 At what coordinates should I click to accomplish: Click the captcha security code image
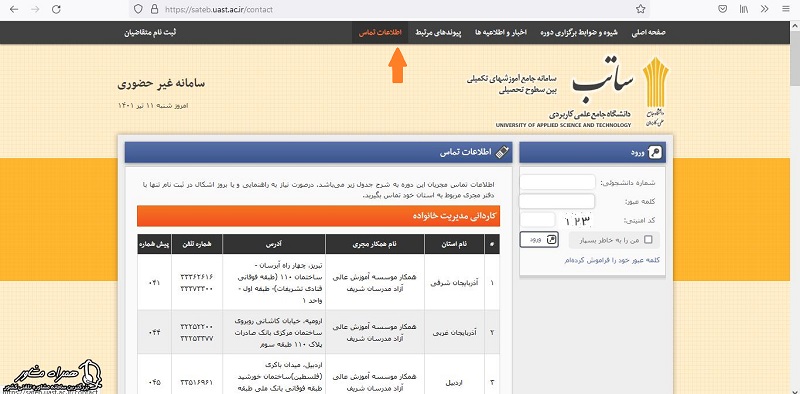578,220
